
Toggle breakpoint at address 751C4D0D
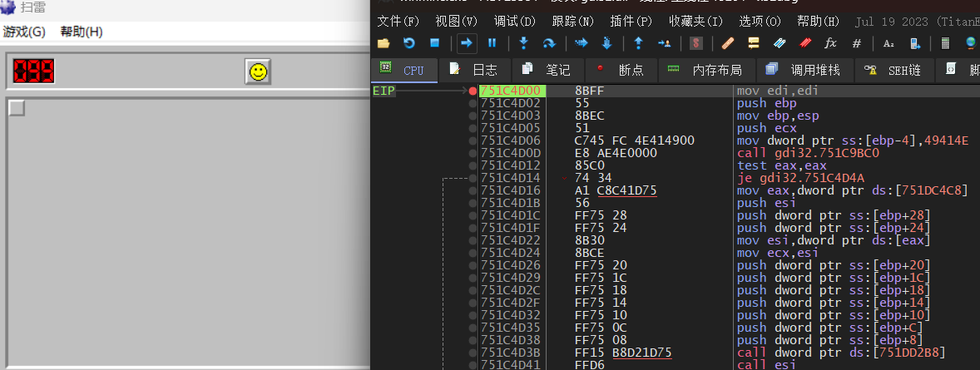pos(473,153)
